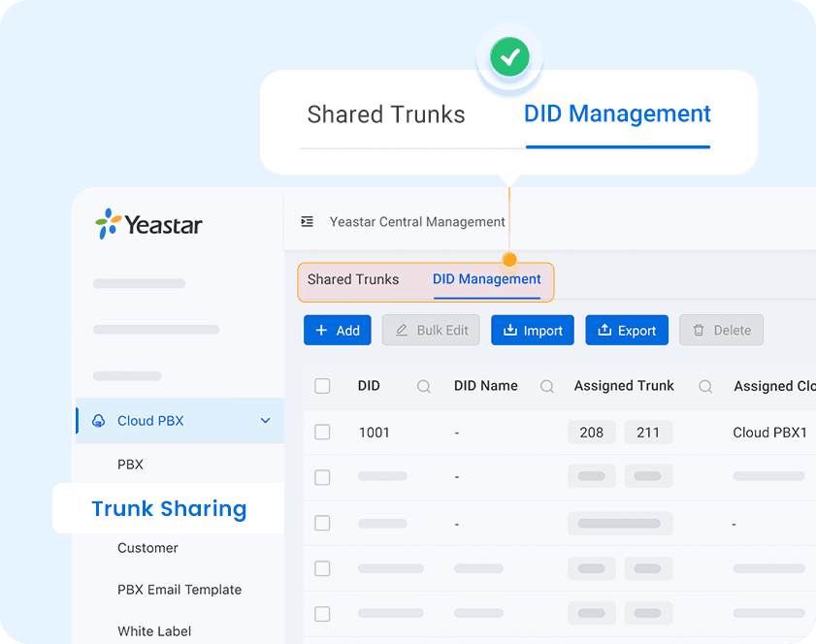Click Cloud PBX1 in first row
The image size is (816, 644).
(x=769, y=433)
